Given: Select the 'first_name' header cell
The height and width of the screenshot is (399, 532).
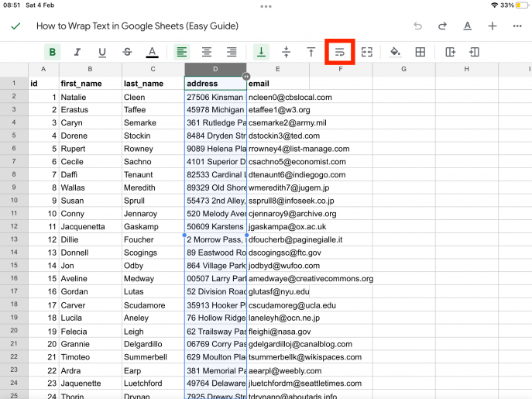Looking at the screenshot, I should [x=91, y=84].
